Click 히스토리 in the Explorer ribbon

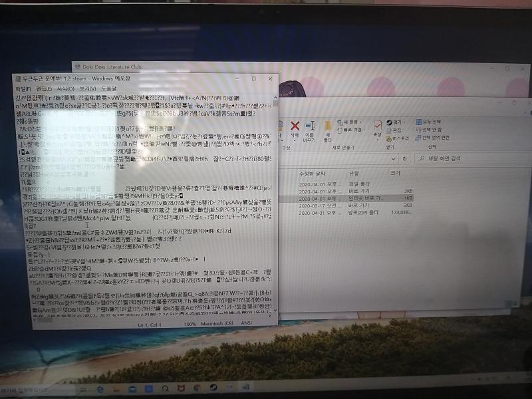point(397,138)
